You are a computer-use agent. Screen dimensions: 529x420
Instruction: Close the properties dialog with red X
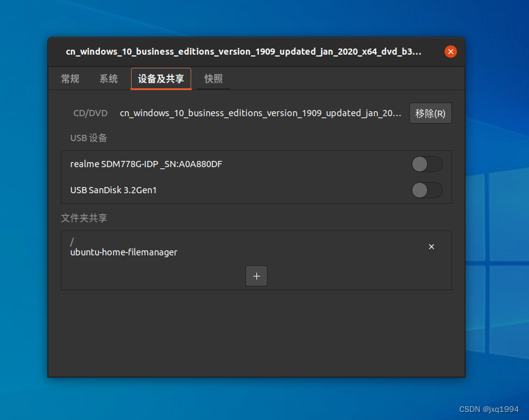tap(450, 52)
